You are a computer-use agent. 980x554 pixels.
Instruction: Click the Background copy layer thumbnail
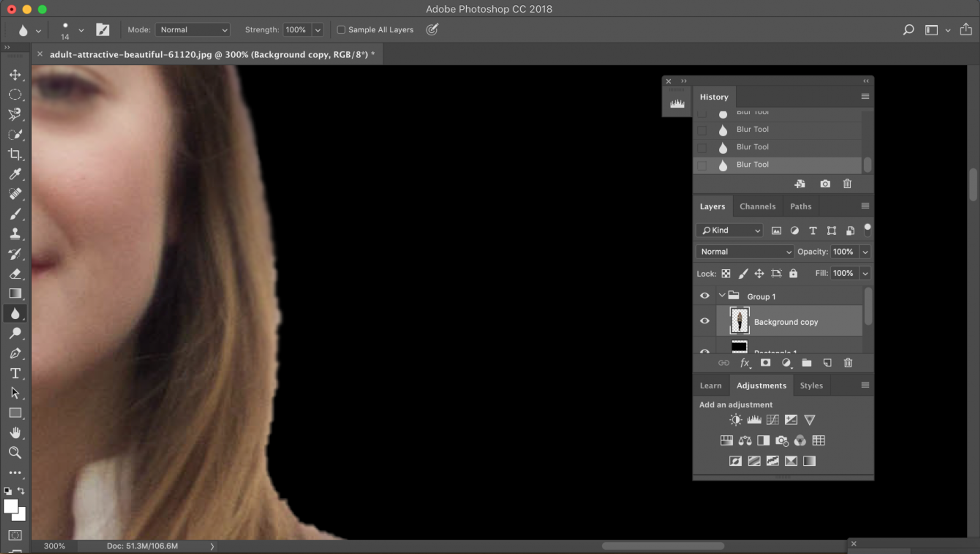tap(739, 321)
